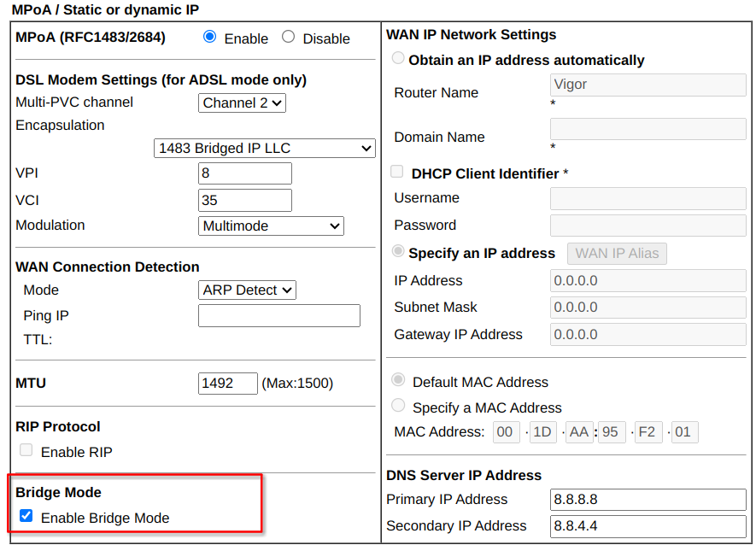Click the WAN IP Alias button
The image size is (756, 545).
(617, 254)
